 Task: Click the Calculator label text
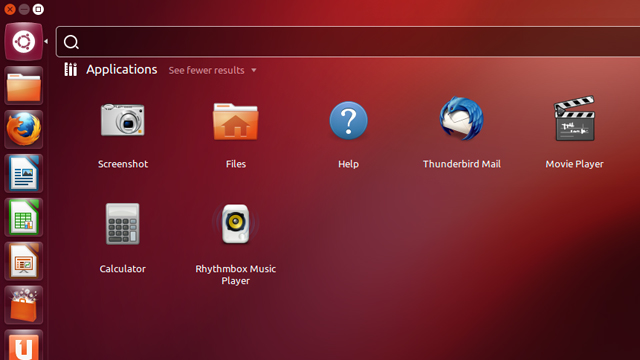click(122, 269)
